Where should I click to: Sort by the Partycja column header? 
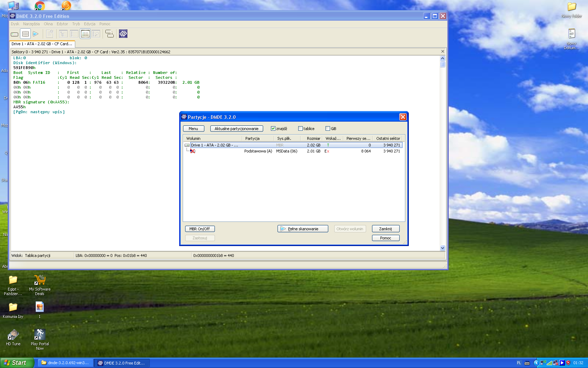coord(258,138)
